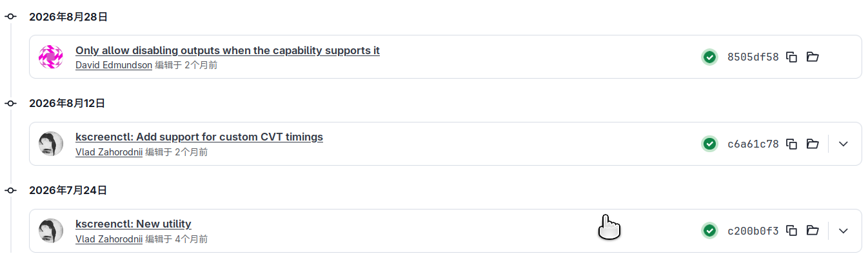868x254 pixels.
Task: Click the commit hash c200b0f3
Action: click(x=753, y=231)
